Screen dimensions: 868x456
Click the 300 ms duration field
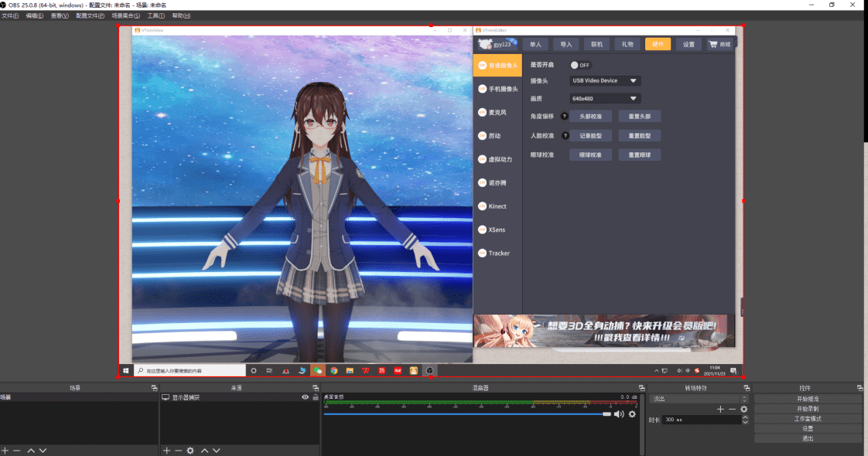pos(702,420)
